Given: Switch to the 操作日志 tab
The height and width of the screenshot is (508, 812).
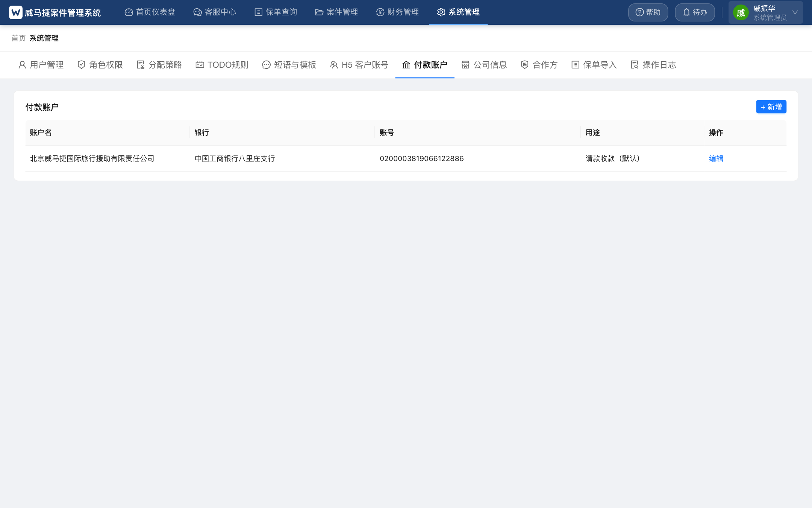Looking at the screenshot, I should click(x=653, y=65).
